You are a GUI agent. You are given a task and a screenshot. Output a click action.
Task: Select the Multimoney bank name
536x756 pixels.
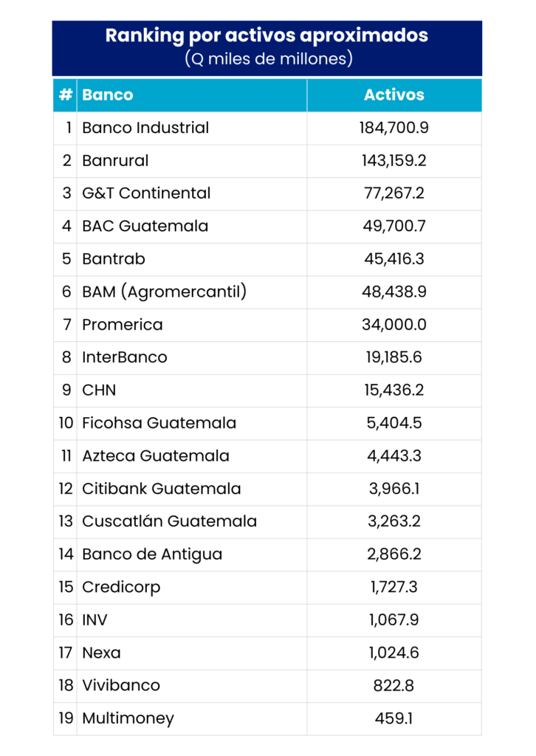(x=128, y=718)
